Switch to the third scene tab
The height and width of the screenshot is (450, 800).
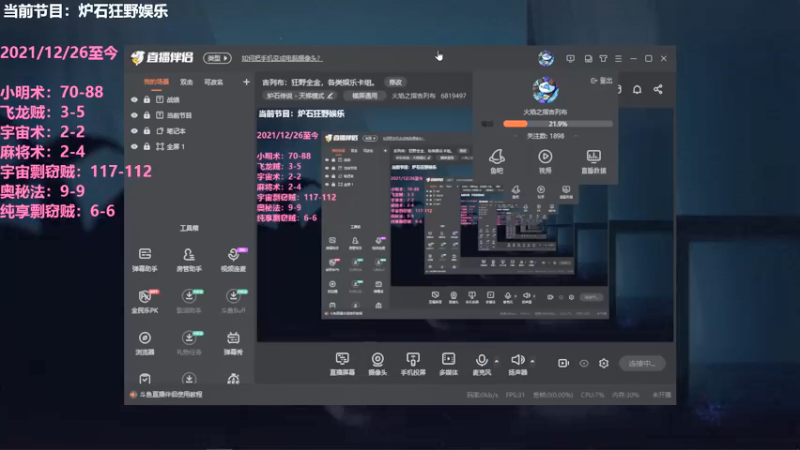pyautogui.click(x=213, y=82)
